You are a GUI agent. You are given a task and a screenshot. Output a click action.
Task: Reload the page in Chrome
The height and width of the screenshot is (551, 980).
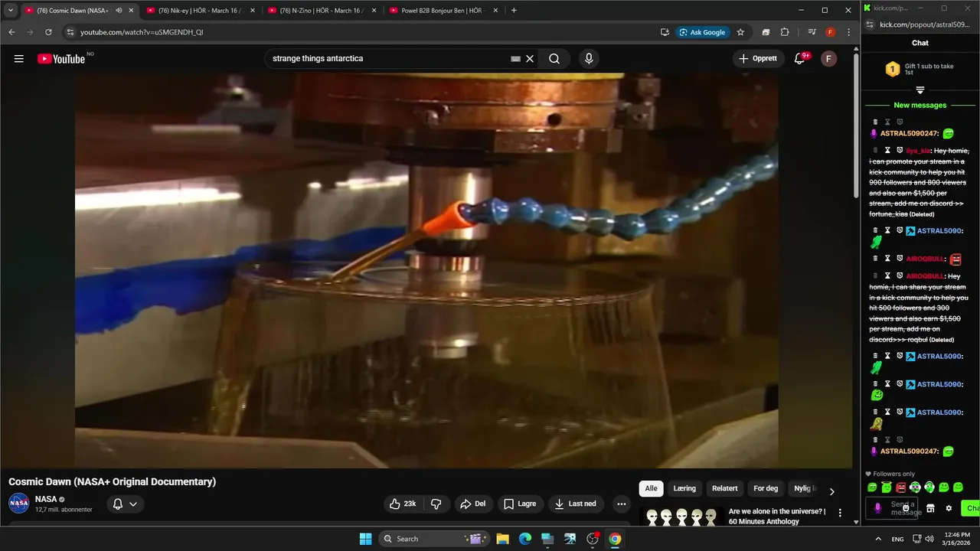pyautogui.click(x=48, y=32)
